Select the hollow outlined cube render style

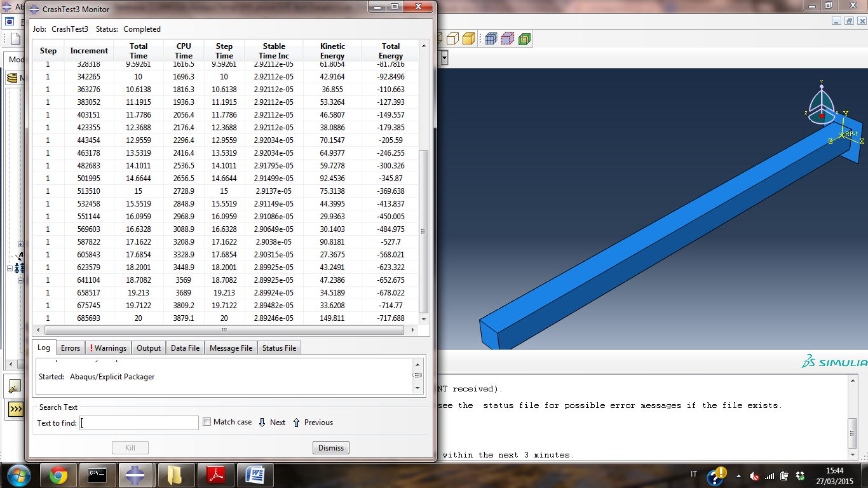[x=452, y=39]
